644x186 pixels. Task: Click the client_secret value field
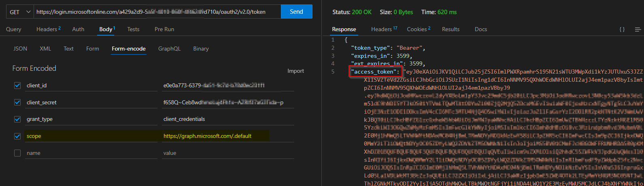(x=228, y=102)
